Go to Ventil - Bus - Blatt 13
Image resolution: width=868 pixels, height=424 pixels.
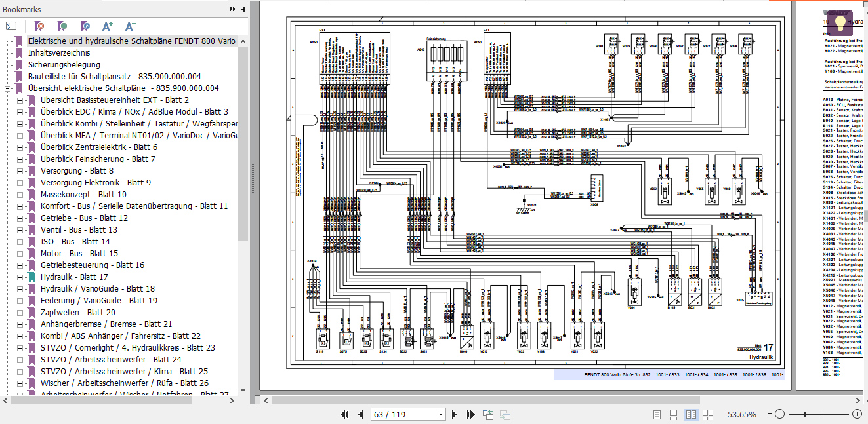(x=79, y=230)
